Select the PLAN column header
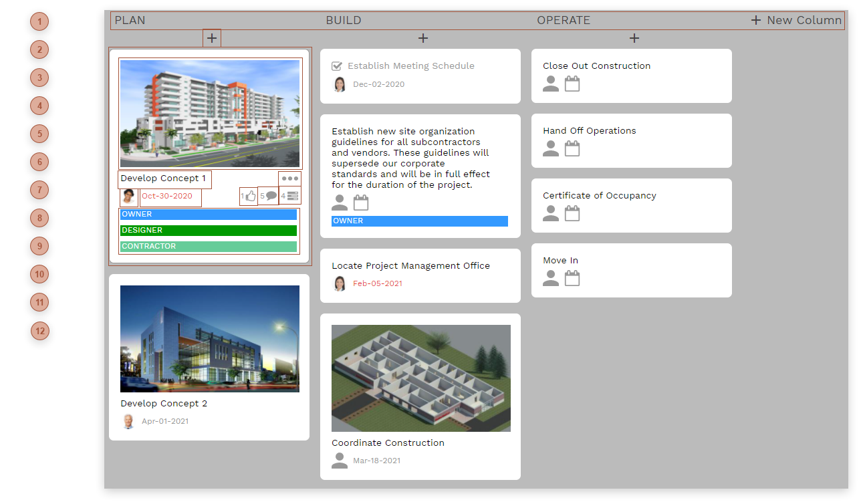This screenshot has width=861, height=504. pyautogui.click(x=130, y=20)
